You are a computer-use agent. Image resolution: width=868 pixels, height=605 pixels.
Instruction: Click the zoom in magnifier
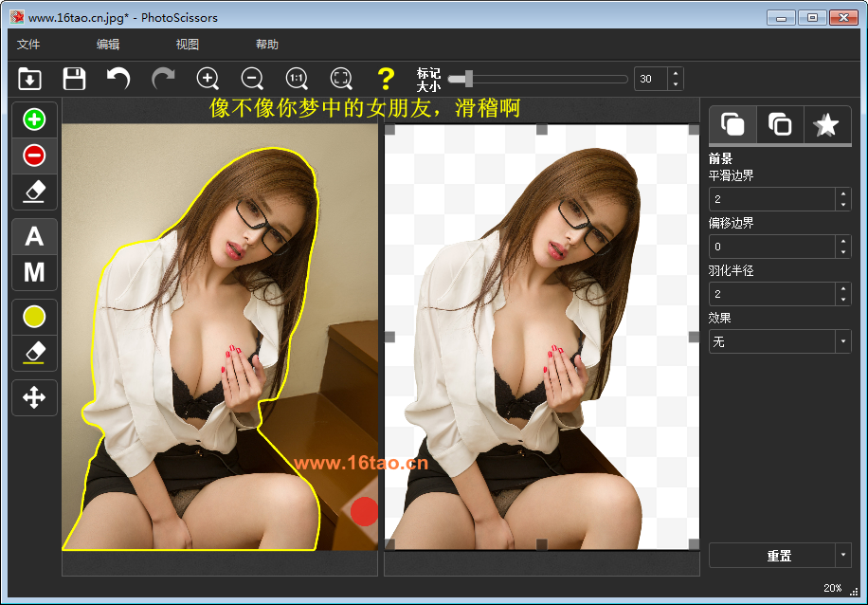pyautogui.click(x=208, y=79)
